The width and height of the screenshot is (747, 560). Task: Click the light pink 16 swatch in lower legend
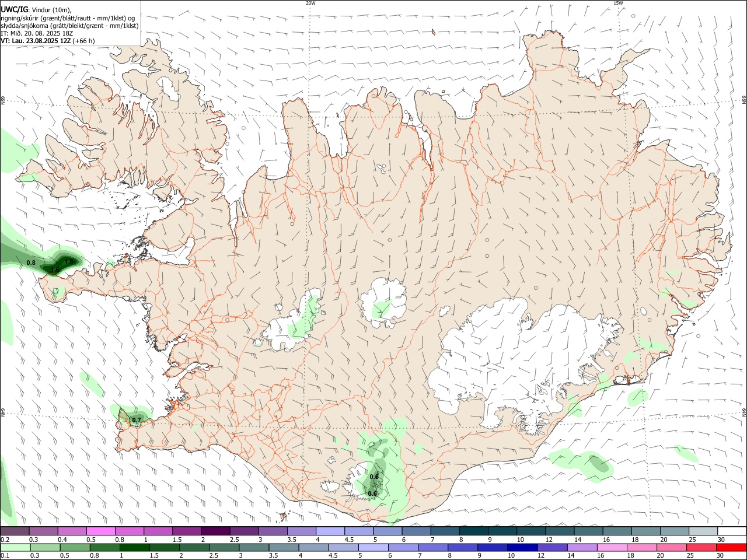click(612, 547)
